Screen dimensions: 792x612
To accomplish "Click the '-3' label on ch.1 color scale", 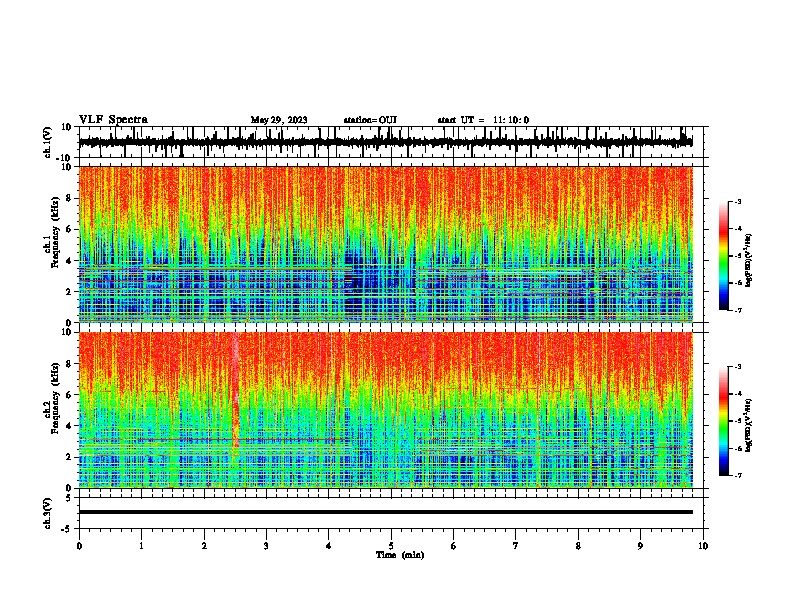I will [x=737, y=201].
